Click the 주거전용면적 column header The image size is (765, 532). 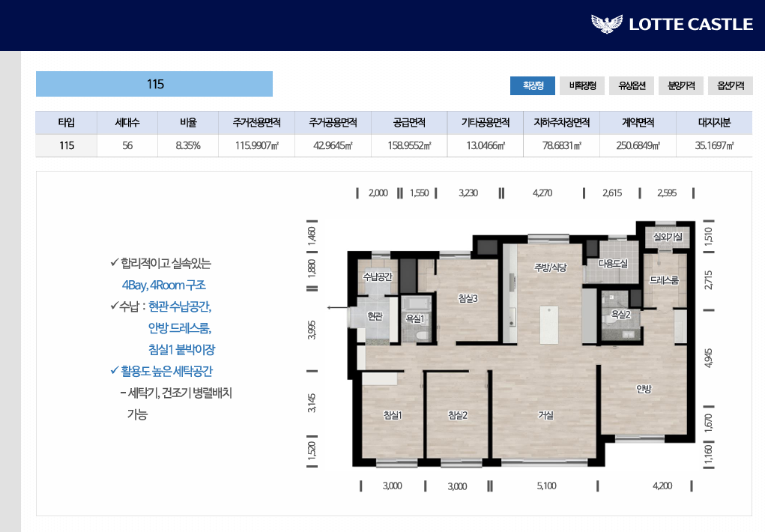click(x=257, y=122)
